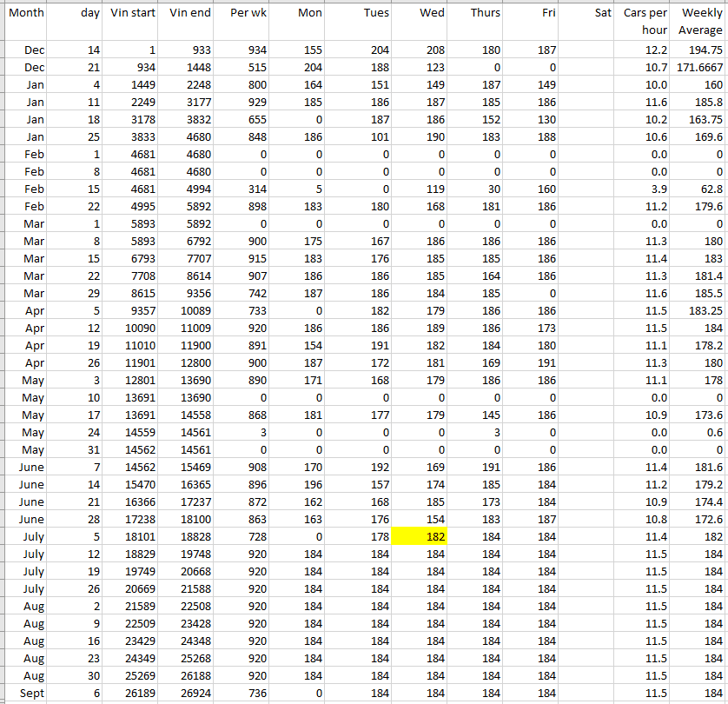
Task: Select the cars per hour value 3.9
Action: (x=645, y=189)
